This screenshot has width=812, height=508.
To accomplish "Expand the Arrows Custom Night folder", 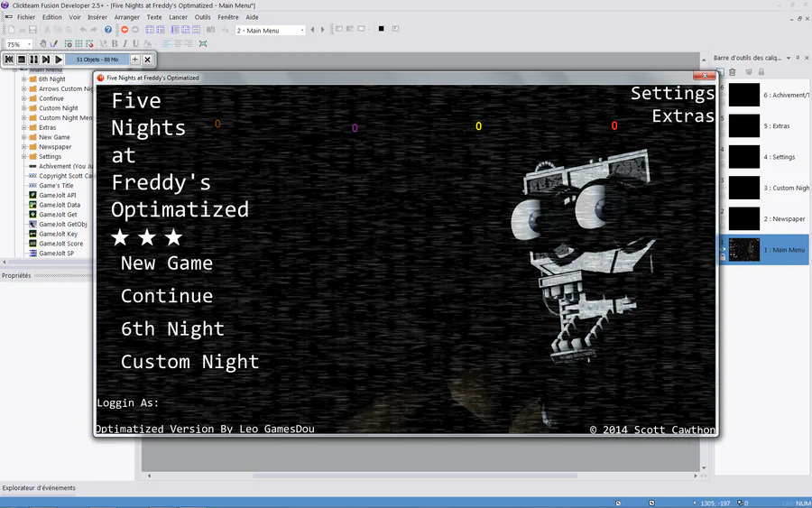I will coord(23,89).
